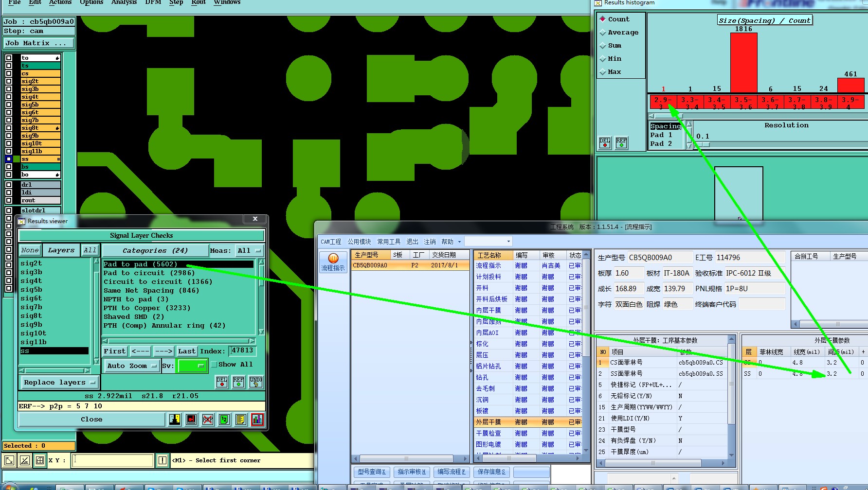Viewport: 868px width, 490px height.
Task: Open the DFM menu
Action: 153,2
